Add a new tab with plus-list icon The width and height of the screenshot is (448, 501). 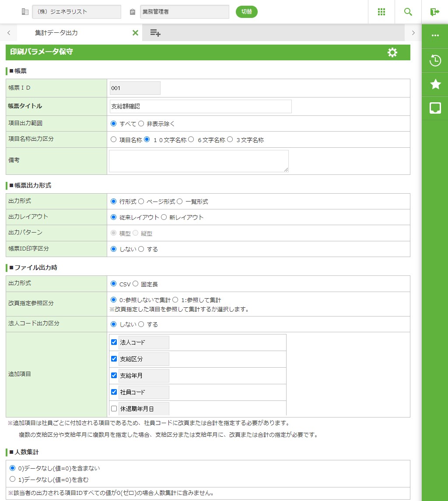tap(155, 33)
